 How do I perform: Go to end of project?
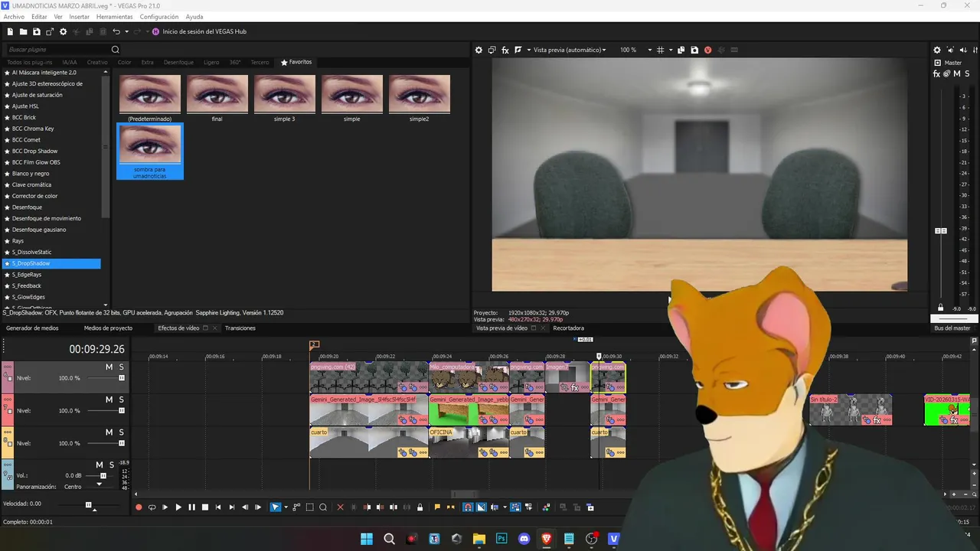click(231, 507)
